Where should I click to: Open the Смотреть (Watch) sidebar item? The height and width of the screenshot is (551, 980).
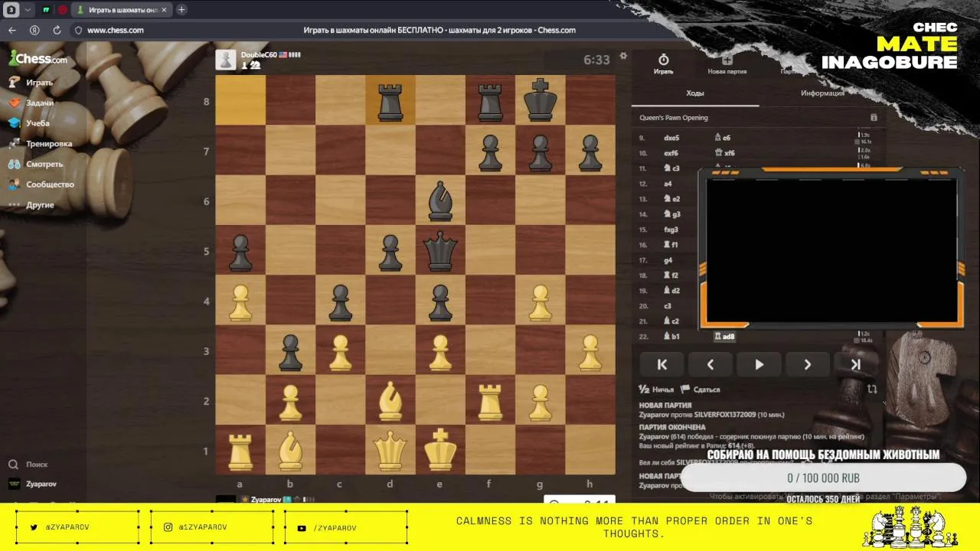click(35, 164)
